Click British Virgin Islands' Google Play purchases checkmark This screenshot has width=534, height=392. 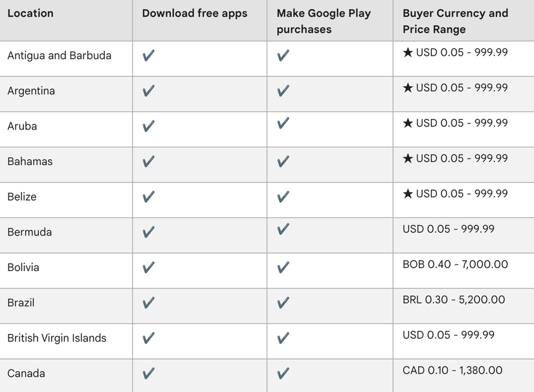click(x=283, y=338)
